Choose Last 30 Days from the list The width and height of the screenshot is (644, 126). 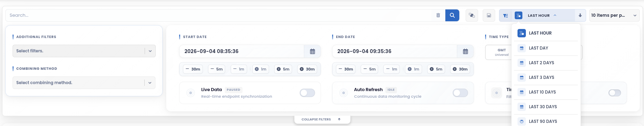point(546,107)
